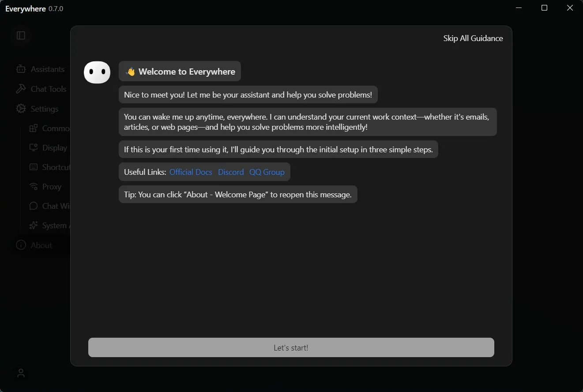583x392 pixels.
Task: Open the Official Docs link
Action: 191,172
